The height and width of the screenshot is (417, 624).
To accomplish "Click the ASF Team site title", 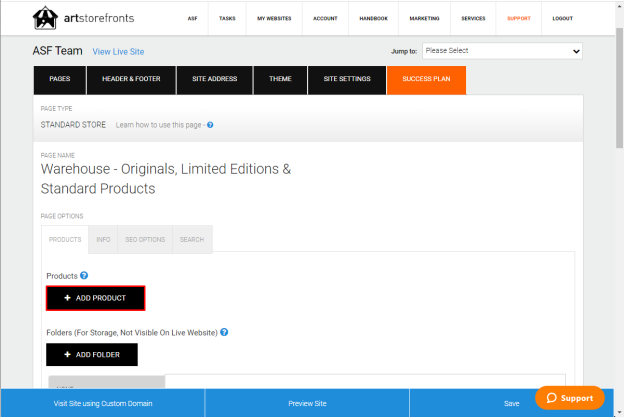I will [58, 51].
